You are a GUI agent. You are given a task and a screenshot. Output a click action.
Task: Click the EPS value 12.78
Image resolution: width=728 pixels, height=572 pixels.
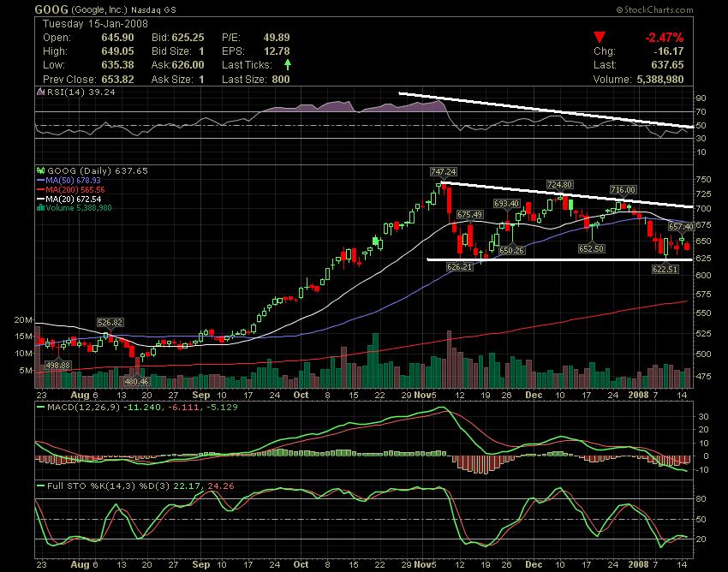point(277,51)
